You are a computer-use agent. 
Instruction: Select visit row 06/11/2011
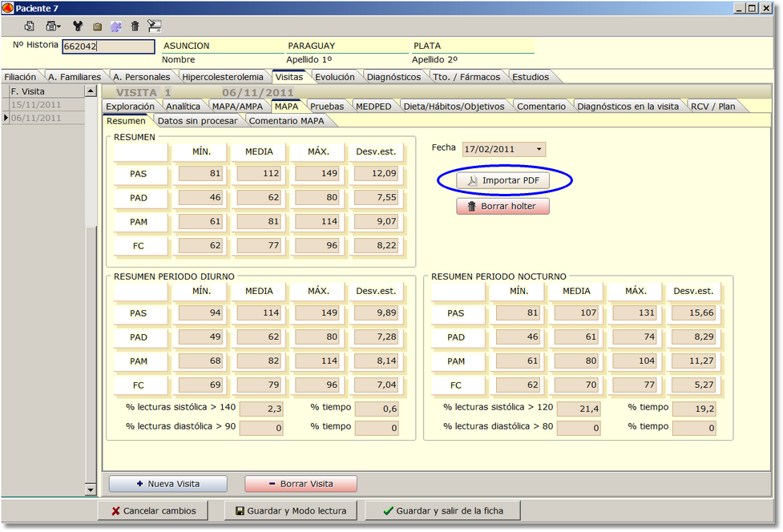46,118
